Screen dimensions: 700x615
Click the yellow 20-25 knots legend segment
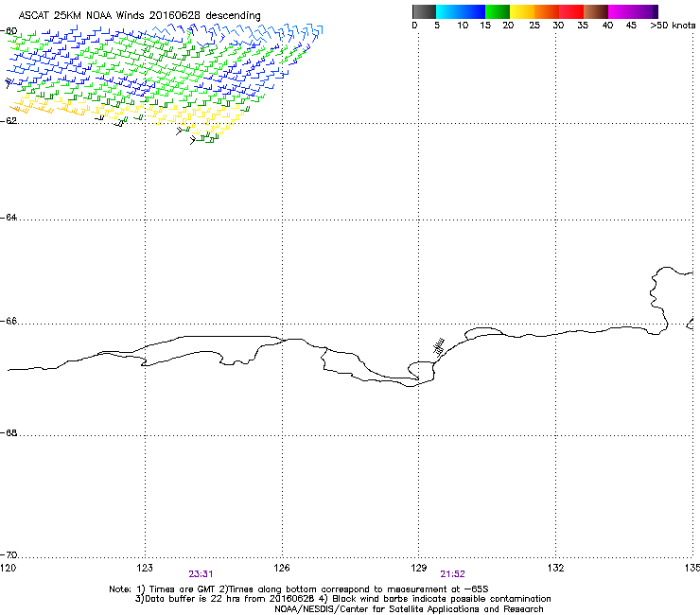point(522,11)
